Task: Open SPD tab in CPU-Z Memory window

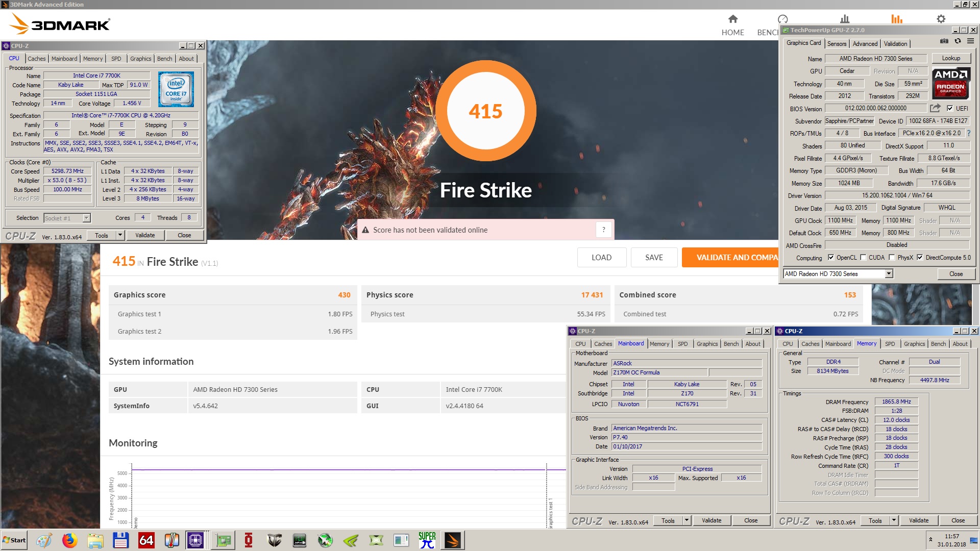Action: (x=890, y=344)
